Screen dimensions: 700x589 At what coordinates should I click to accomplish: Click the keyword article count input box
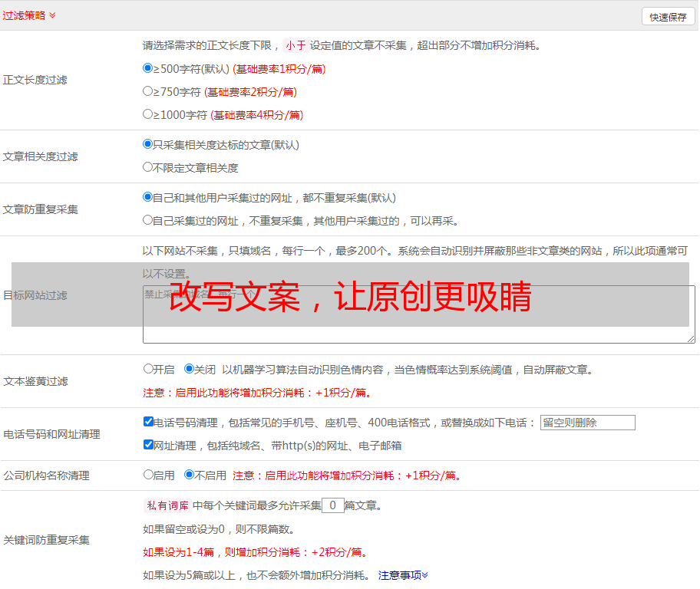332,505
